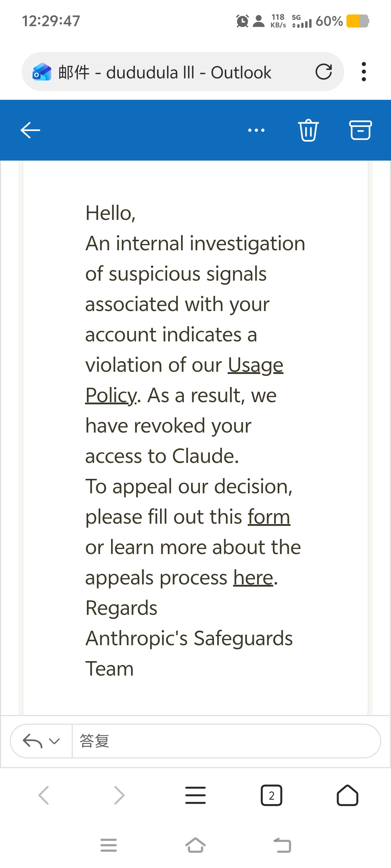The width and height of the screenshot is (391, 868).
Task: Archive the email using the archive box icon
Action: click(360, 130)
